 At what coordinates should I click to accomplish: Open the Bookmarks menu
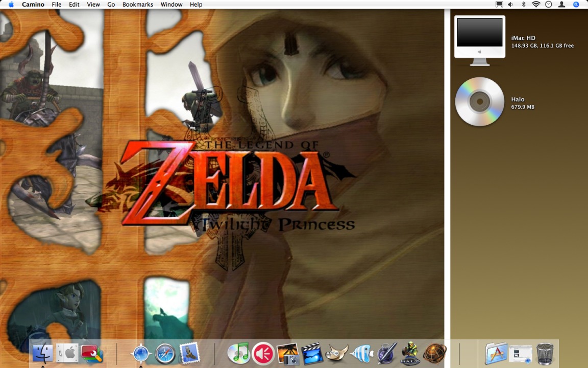point(138,5)
